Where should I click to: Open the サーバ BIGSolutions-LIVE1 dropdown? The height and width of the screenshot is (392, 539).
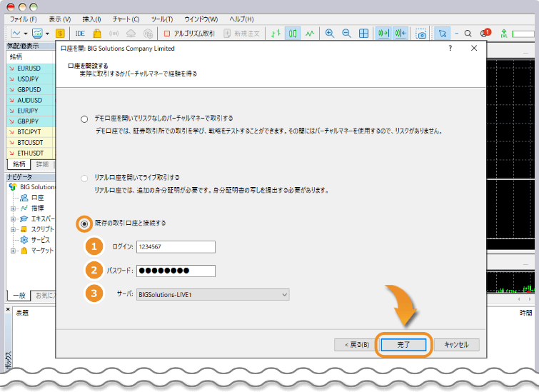point(213,295)
